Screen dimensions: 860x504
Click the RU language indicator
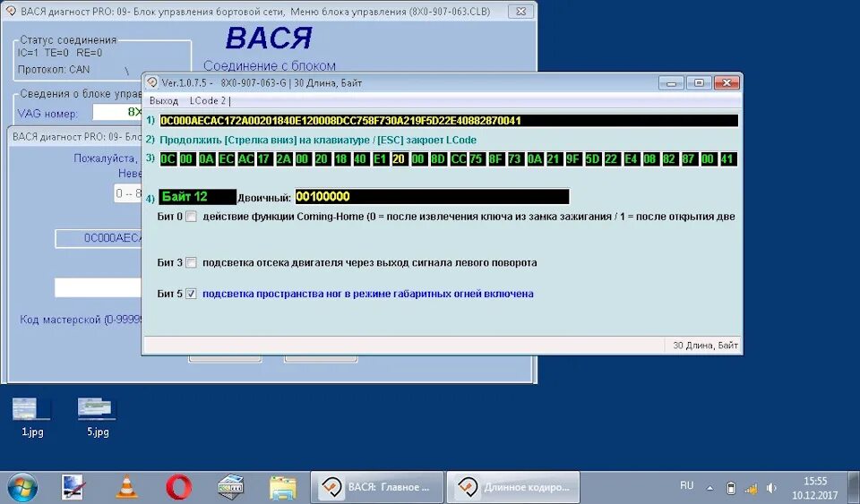coord(687,485)
